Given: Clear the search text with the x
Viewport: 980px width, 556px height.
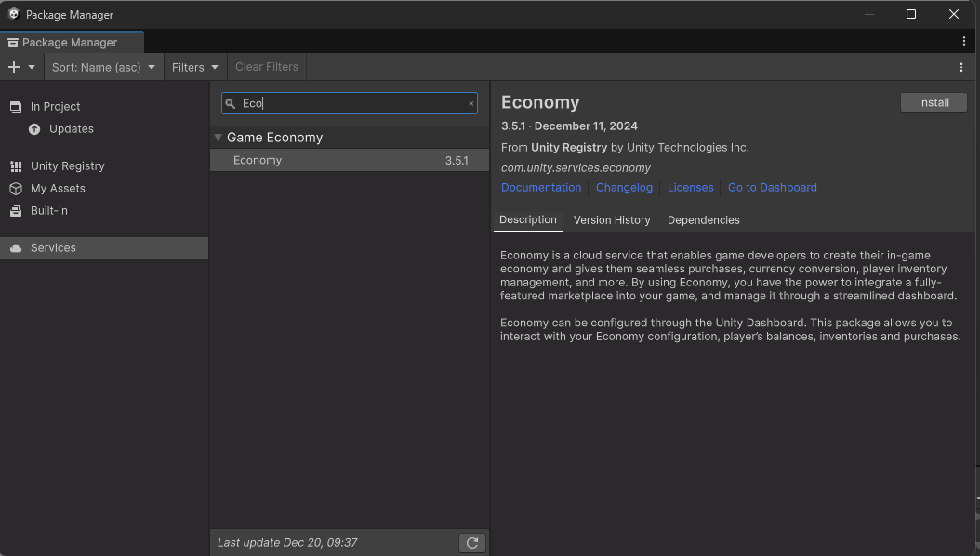Looking at the screenshot, I should click(471, 104).
